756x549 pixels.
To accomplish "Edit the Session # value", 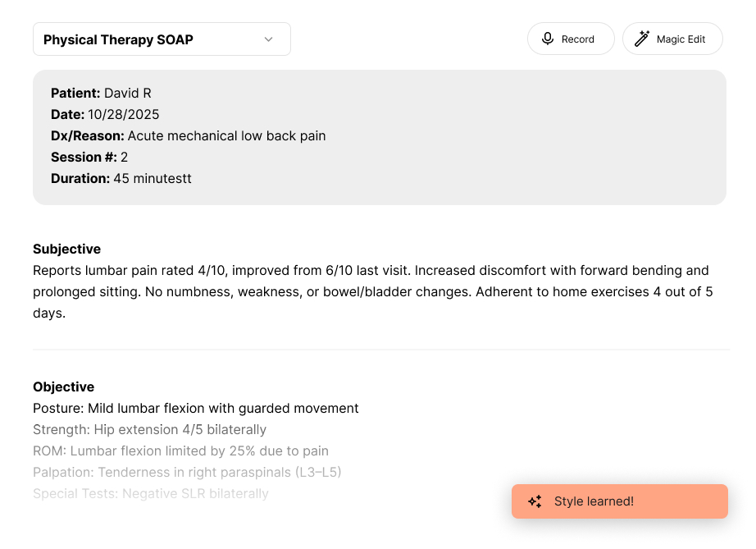I will coord(125,157).
